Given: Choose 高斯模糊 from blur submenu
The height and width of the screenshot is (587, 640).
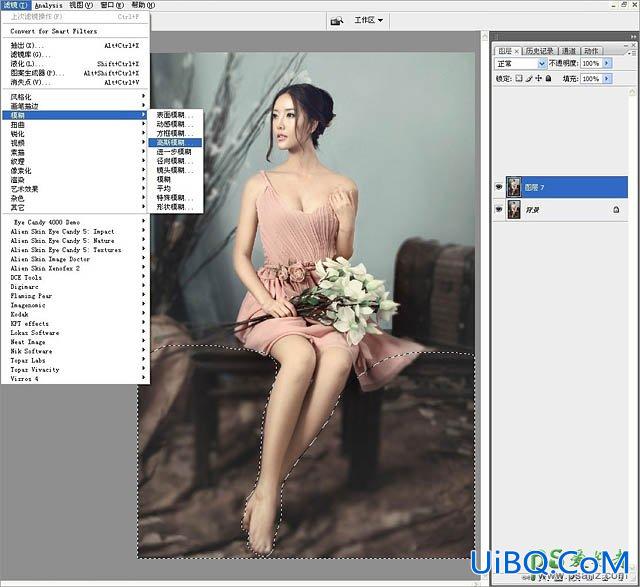Looking at the screenshot, I should pos(175,142).
